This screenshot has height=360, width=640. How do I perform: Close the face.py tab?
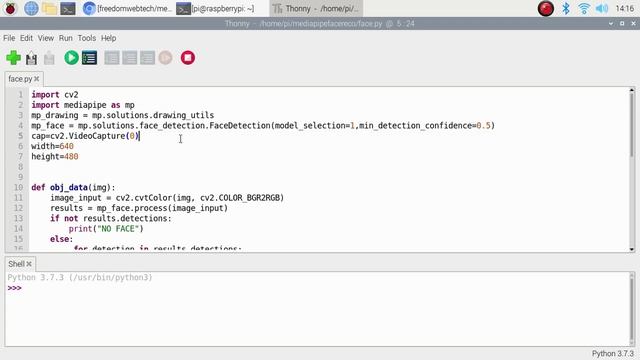37,79
